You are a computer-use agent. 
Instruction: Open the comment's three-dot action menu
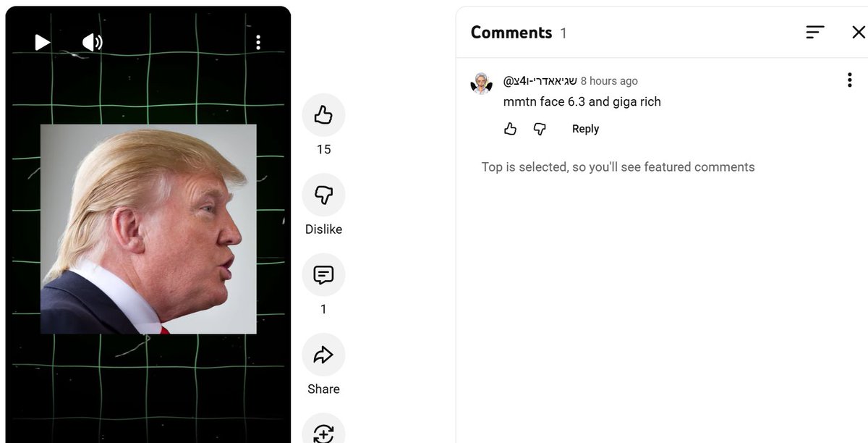pos(849,80)
